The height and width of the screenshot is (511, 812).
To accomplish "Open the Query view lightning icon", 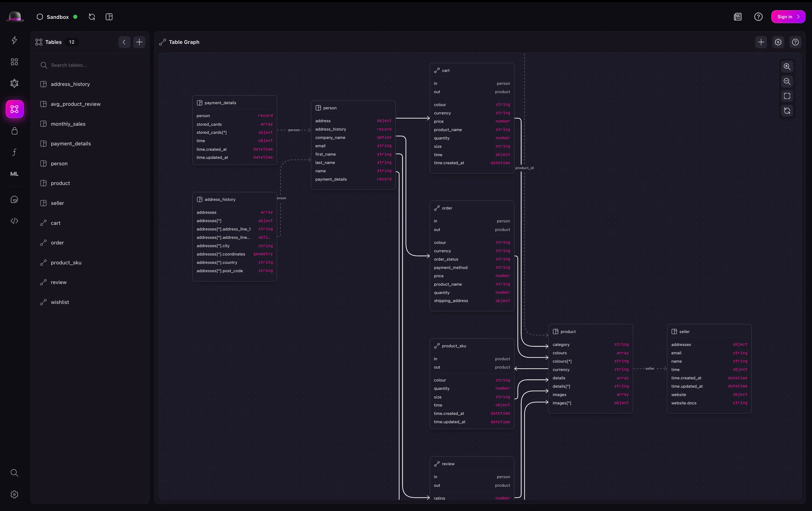I will [x=14, y=40].
